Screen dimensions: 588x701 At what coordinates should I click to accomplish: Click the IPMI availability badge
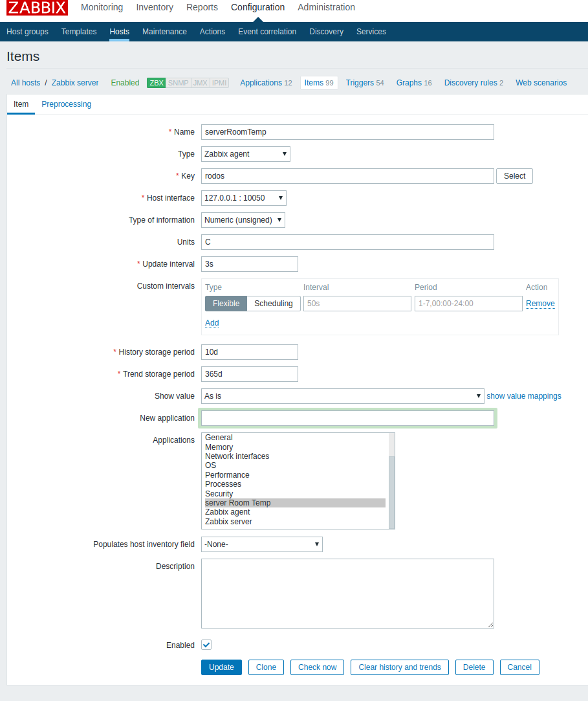219,83
